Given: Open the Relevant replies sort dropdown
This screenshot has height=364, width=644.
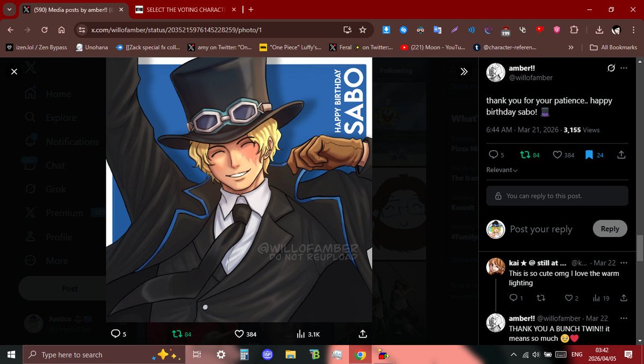Looking at the screenshot, I should point(502,170).
